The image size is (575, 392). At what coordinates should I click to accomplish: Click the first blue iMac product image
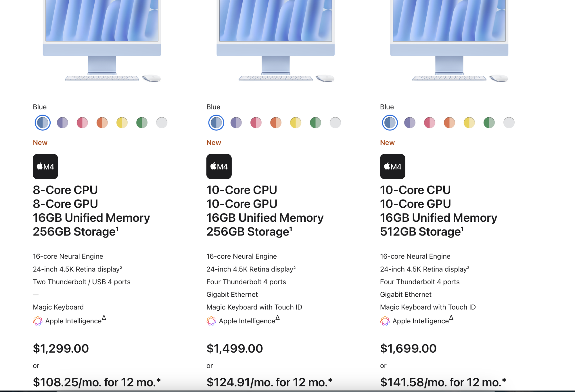(102, 41)
